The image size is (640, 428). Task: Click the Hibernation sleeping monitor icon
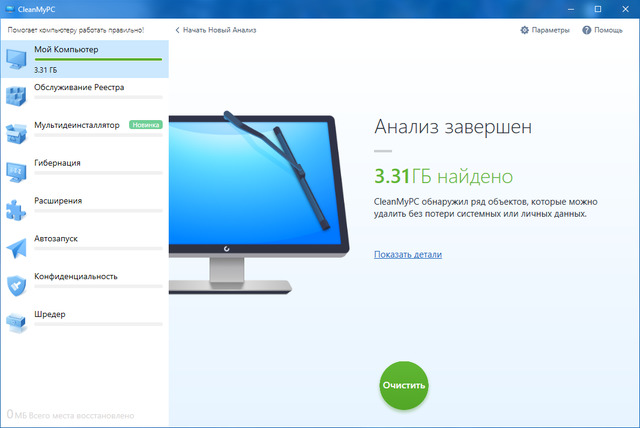tap(16, 172)
